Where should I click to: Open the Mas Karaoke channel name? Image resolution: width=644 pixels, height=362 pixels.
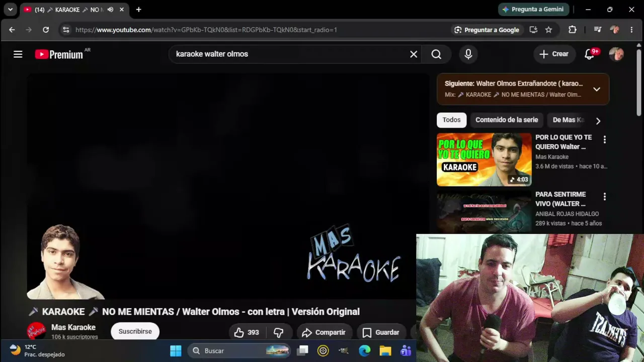coord(73,328)
